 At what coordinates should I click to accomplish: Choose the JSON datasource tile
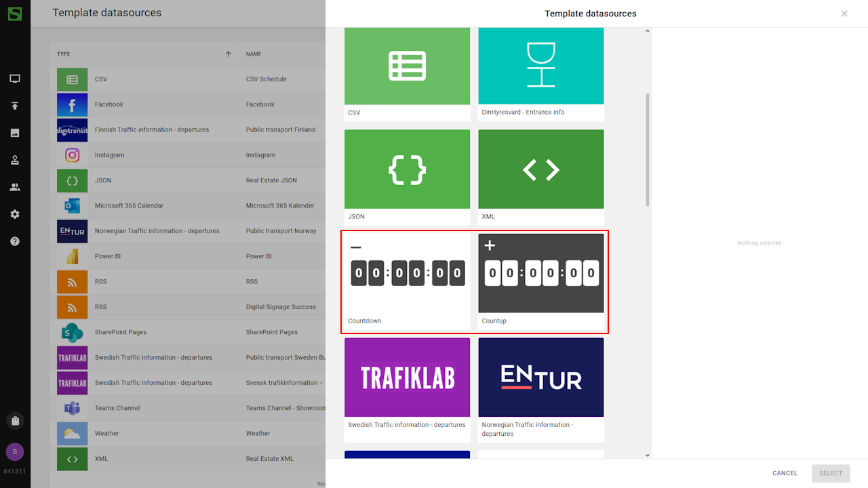pyautogui.click(x=407, y=176)
